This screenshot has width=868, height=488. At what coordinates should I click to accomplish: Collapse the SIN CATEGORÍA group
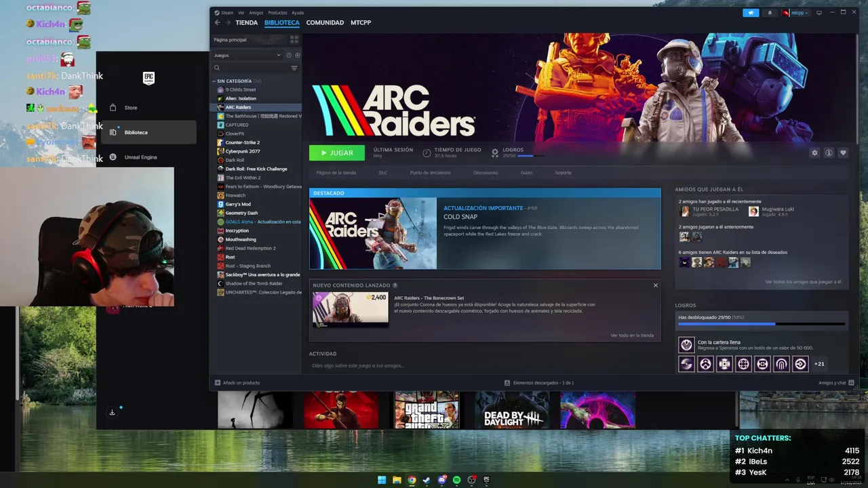click(x=214, y=81)
